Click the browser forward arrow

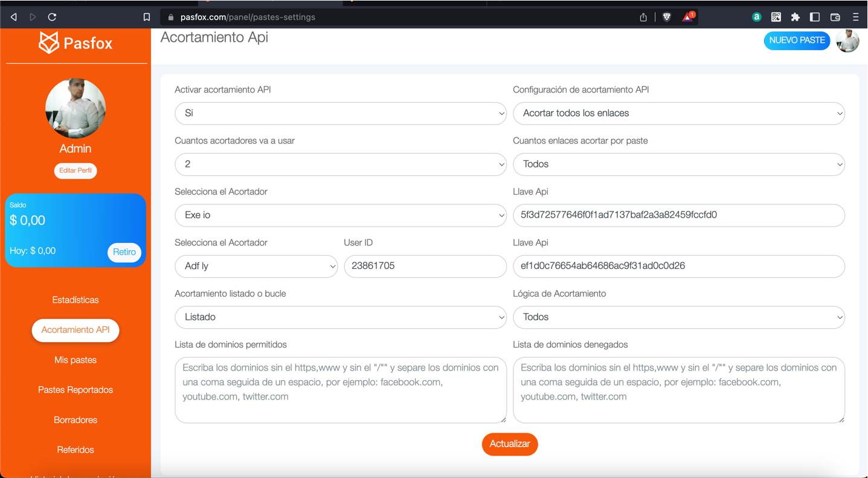coord(33,17)
